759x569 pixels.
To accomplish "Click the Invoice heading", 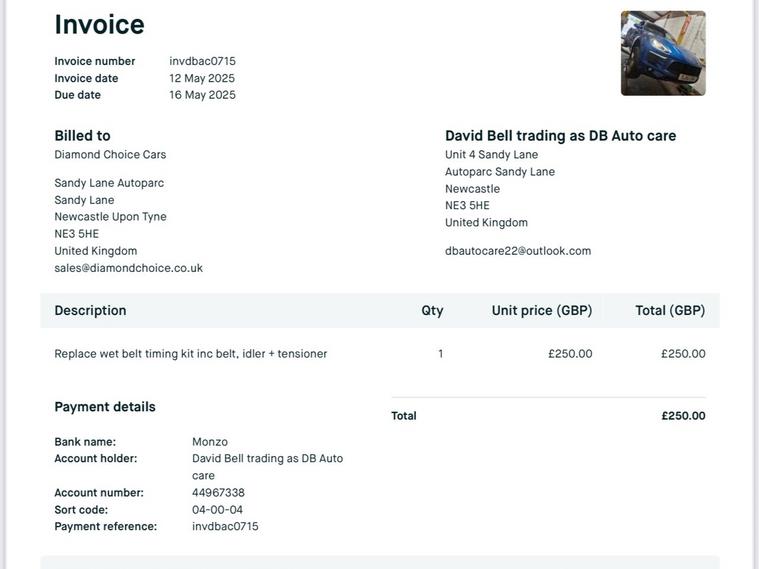I will click(x=99, y=24).
